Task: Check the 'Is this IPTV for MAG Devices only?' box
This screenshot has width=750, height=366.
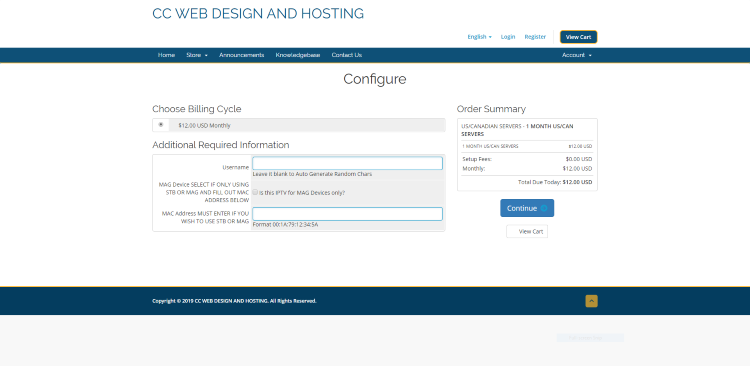Action: tap(255, 192)
